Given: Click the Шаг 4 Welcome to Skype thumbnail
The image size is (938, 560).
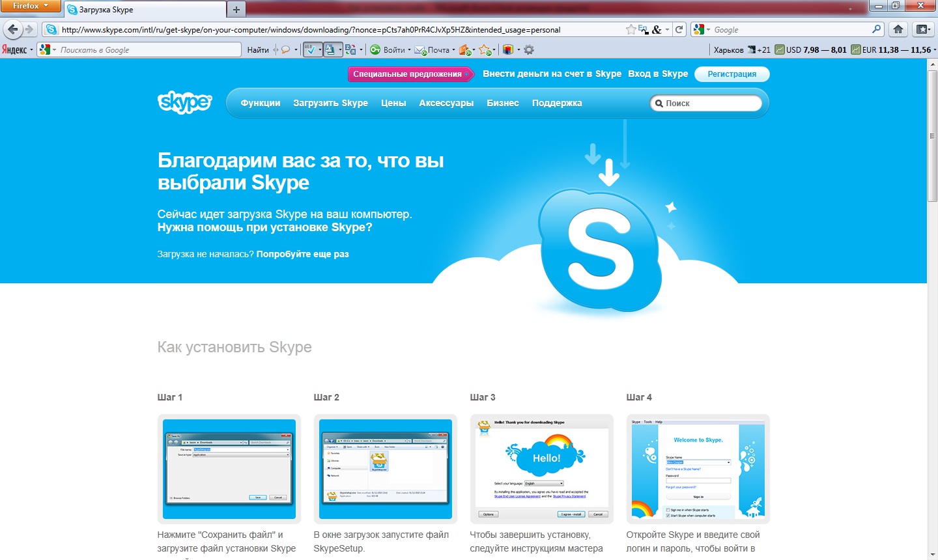Looking at the screenshot, I should [x=698, y=469].
